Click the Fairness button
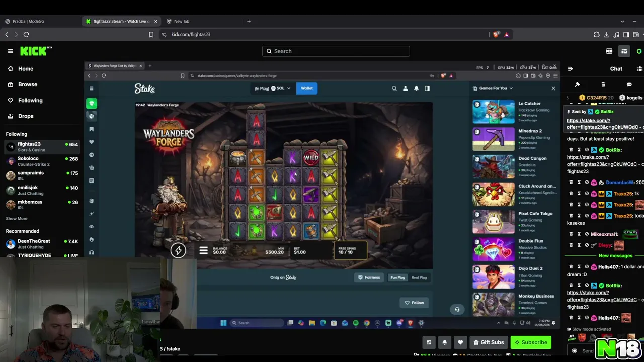The width and height of the screenshot is (644, 362). 369,277
